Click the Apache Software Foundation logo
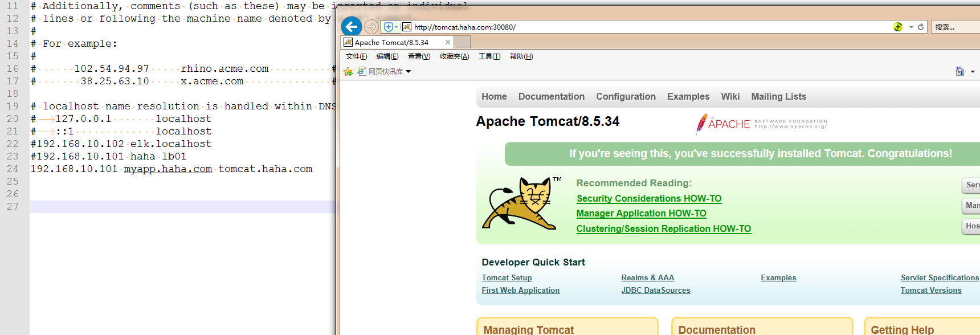 click(761, 124)
